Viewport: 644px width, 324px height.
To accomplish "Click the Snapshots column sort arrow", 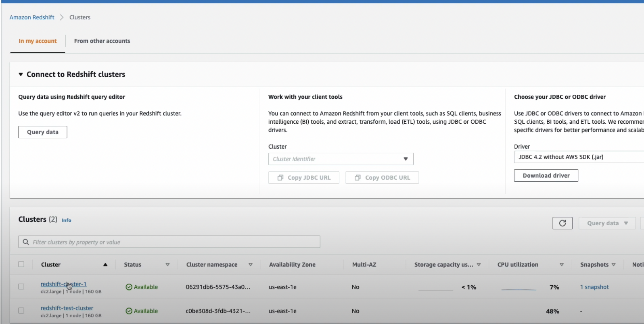I will [x=614, y=265].
